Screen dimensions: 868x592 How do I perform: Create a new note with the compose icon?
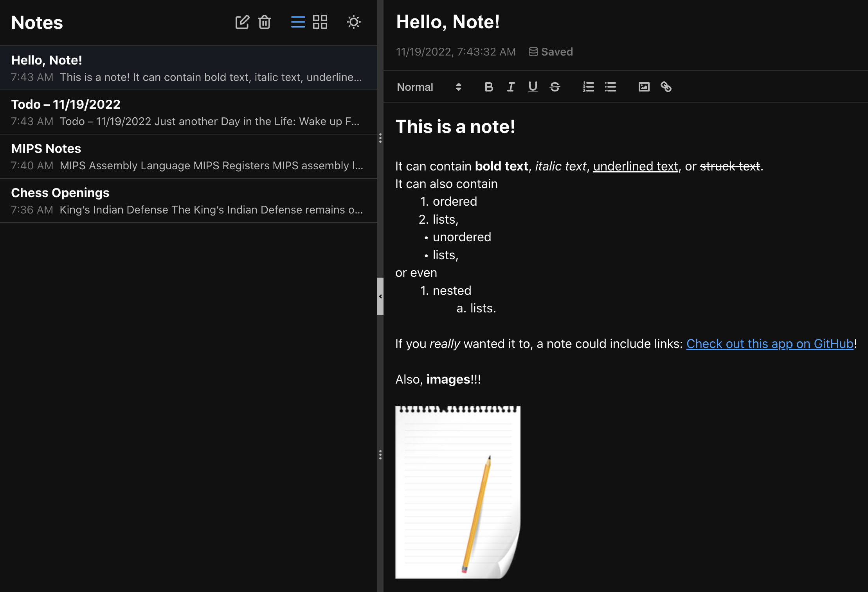pos(242,22)
